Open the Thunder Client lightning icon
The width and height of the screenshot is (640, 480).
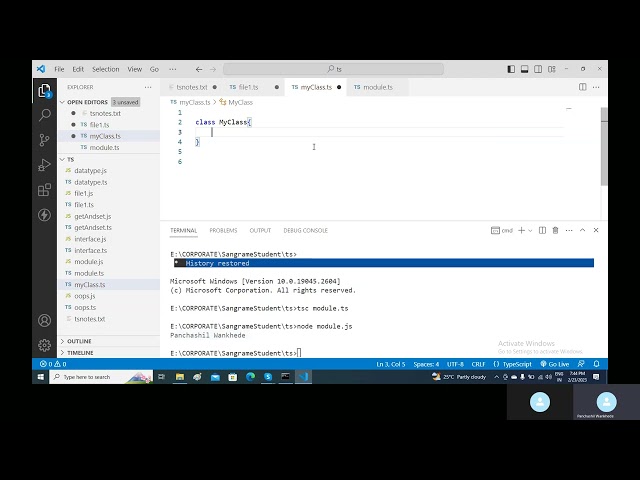pyautogui.click(x=44, y=215)
